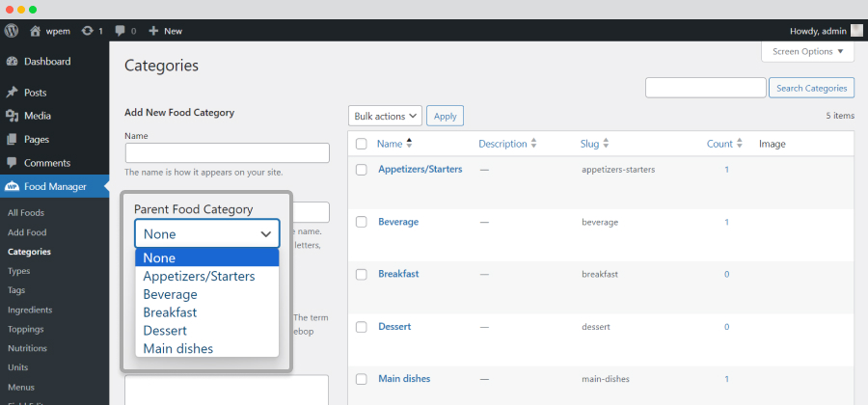Open the Main dishes category link

click(404, 379)
